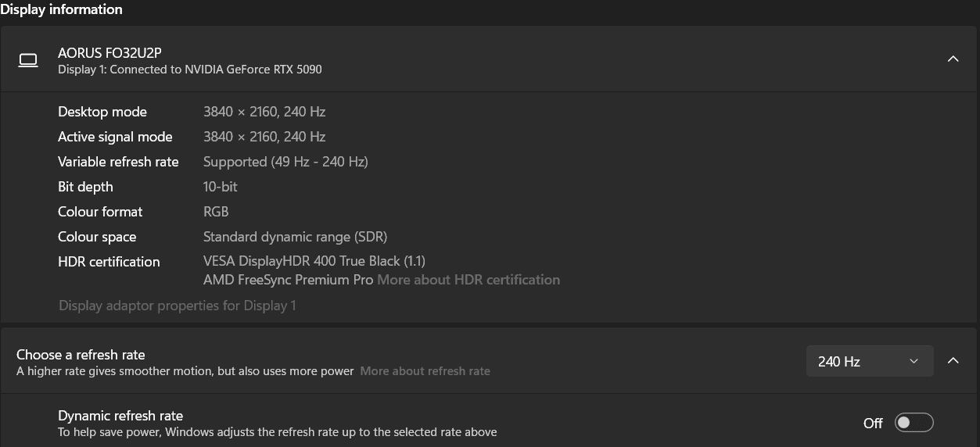Toggle the Dynamic refresh rate switch
The width and height of the screenshot is (980, 447).
(x=914, y=423)
